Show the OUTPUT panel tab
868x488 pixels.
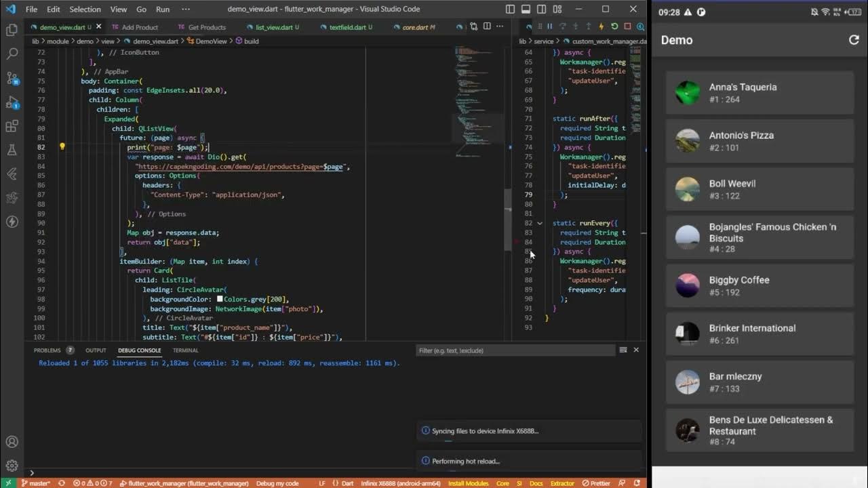96,350
